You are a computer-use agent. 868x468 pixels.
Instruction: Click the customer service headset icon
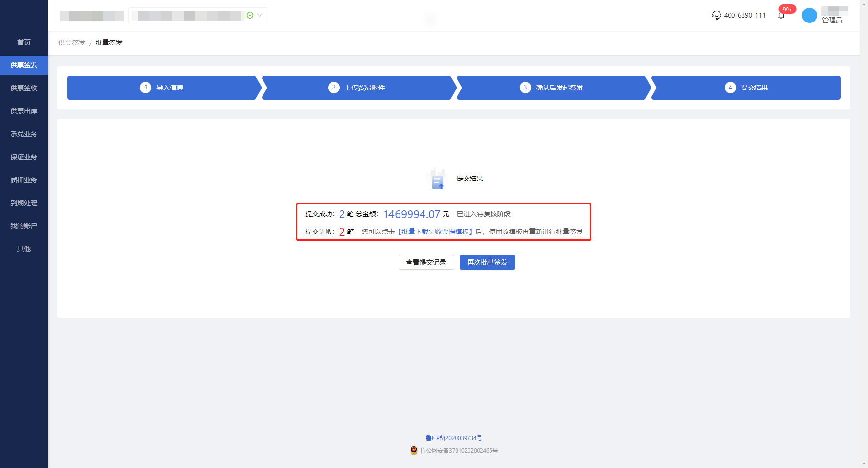[x=716, y=15]
